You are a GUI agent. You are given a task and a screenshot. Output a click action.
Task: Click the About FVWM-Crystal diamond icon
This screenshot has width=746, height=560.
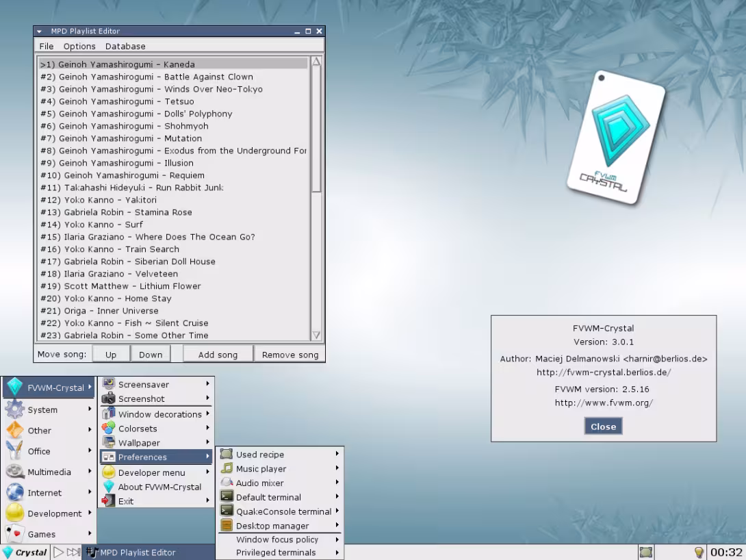point(108,486)
